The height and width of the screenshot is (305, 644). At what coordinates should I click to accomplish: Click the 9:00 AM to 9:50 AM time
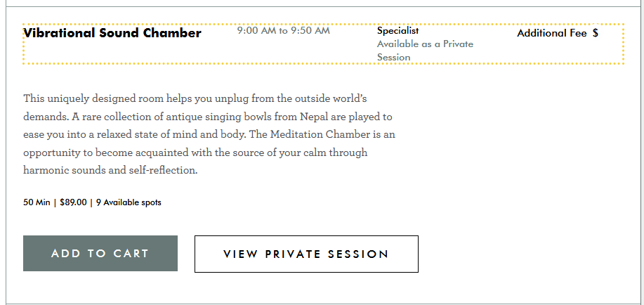283,31
